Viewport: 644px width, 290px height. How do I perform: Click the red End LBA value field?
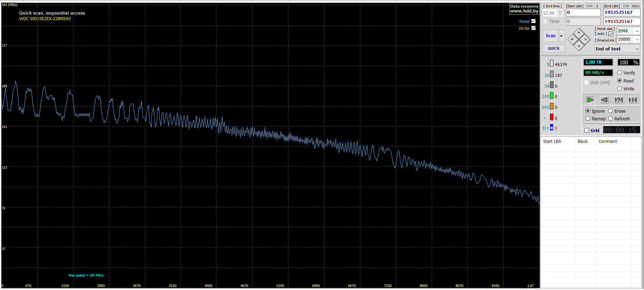coord(622,22)
